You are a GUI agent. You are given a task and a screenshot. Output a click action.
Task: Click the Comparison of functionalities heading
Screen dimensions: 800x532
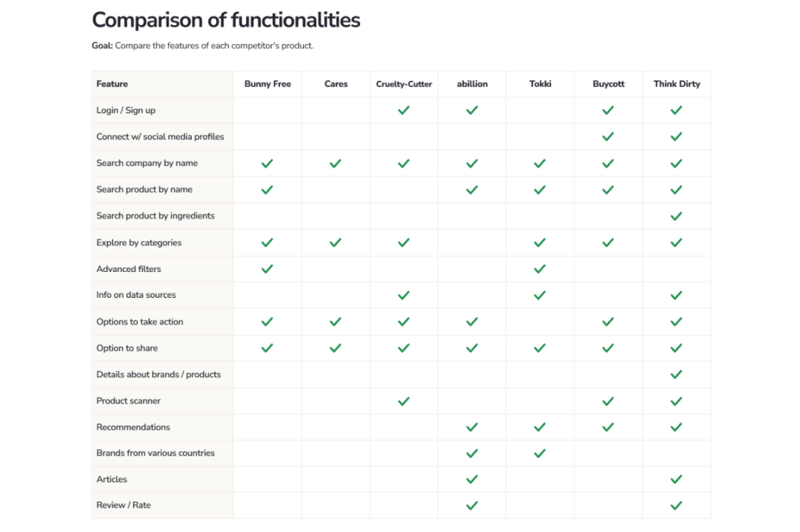[226, 20]
